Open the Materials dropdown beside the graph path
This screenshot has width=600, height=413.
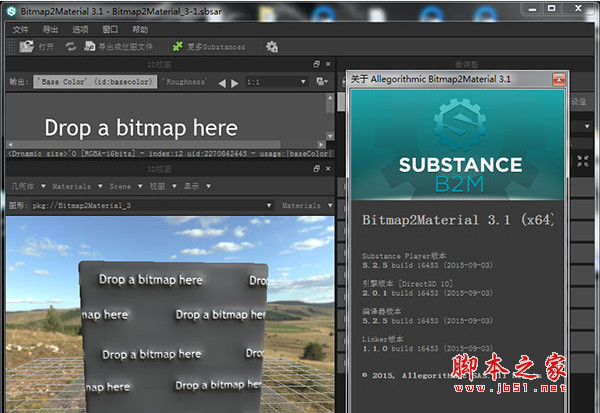307,206
